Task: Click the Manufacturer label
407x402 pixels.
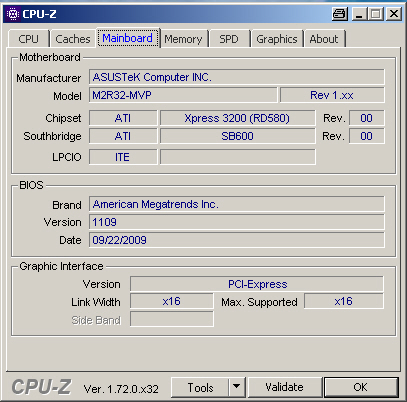Action: pyautogui.click(x=49, y=78)
